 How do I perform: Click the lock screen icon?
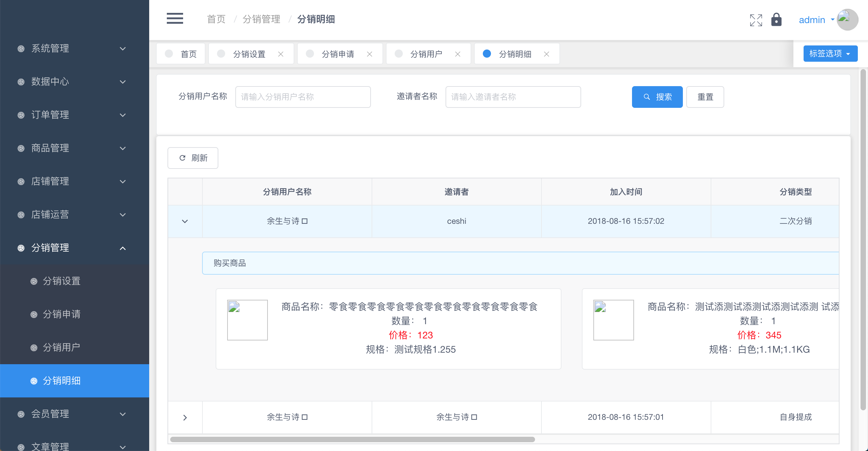(776, 20)
